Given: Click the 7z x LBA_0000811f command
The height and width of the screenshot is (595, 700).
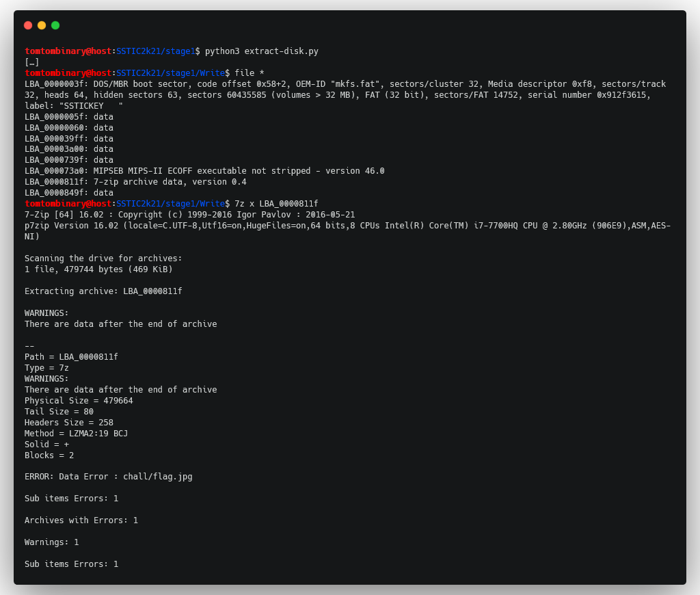Looking at the screenshot, I should point(276,204).
